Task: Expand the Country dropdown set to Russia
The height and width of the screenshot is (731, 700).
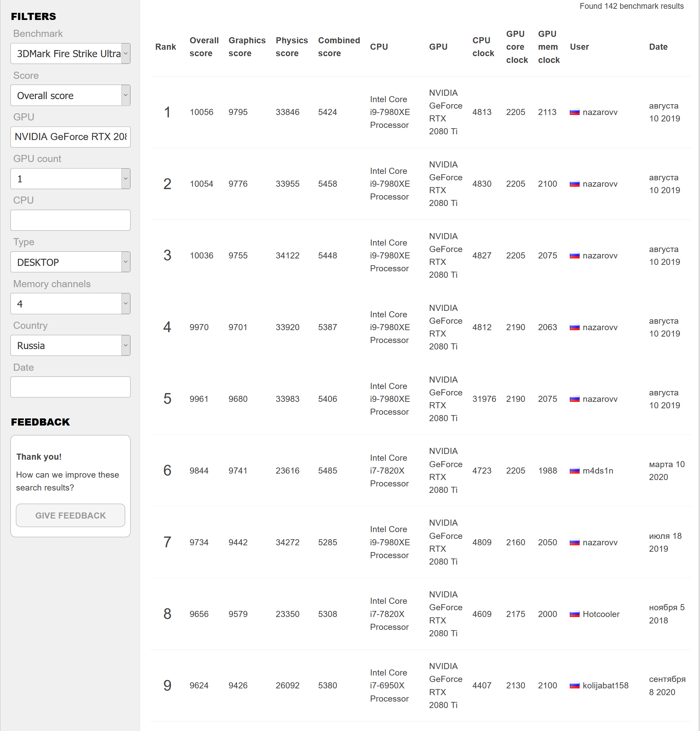Action: click(x=70, y=345)
